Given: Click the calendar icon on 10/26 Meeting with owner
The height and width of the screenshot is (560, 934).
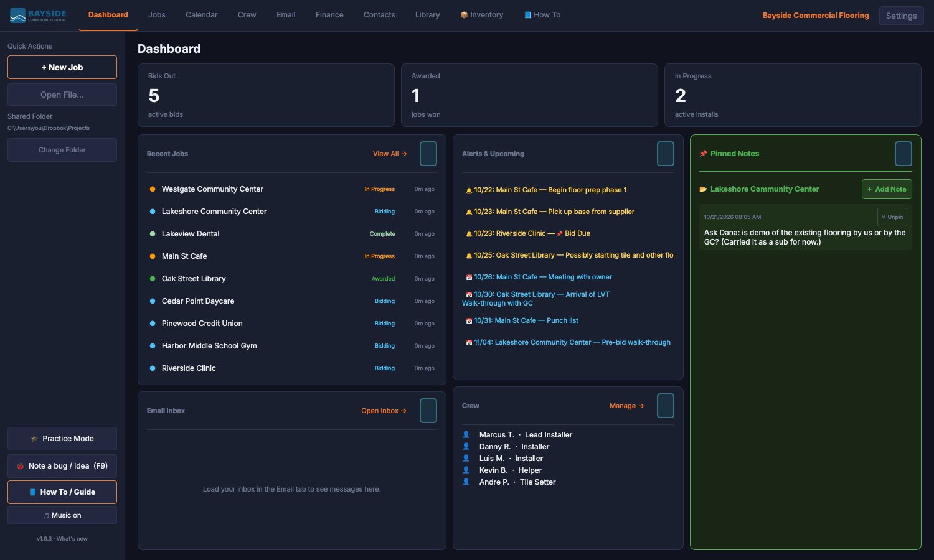Looking at the screenshot, I should 469,278.
